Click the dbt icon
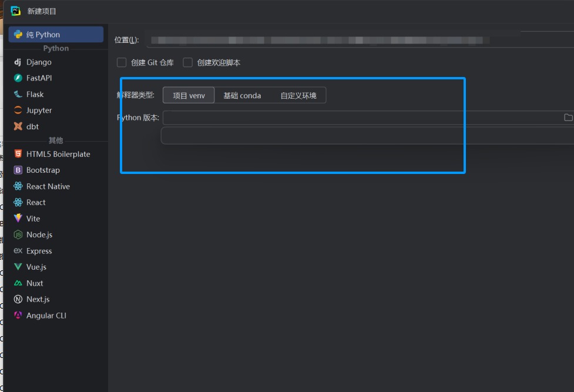574x392 pixels. click(18, 126)
